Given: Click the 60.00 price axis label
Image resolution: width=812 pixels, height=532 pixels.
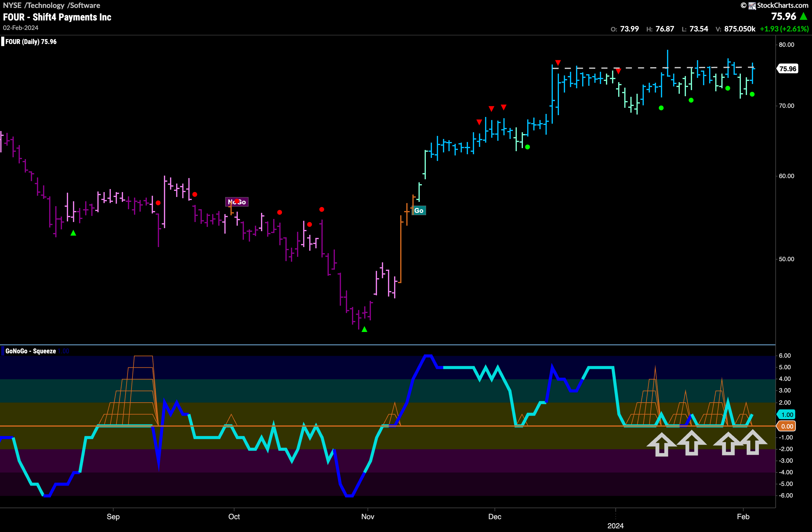Looking at the screenshot, I should coord(786,176).
